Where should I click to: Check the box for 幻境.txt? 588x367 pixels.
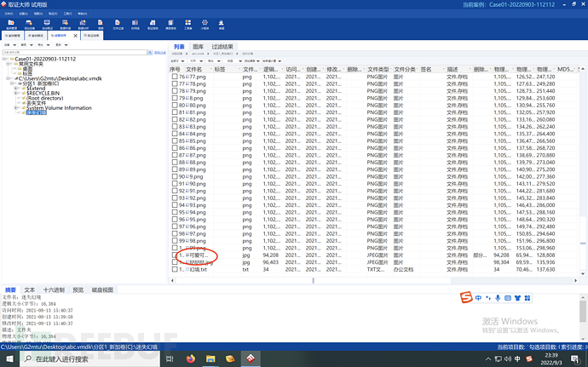(x=175, y=269)
